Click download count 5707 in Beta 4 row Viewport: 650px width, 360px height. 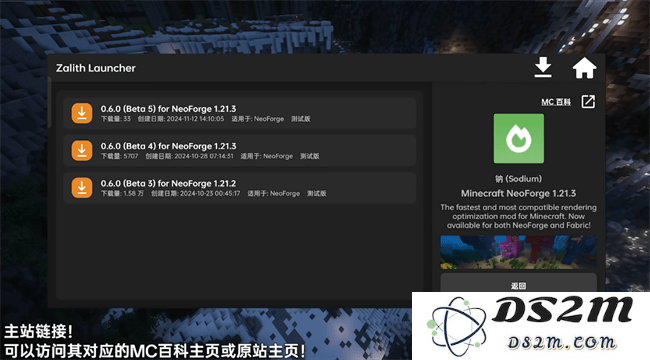pos(131,156)
